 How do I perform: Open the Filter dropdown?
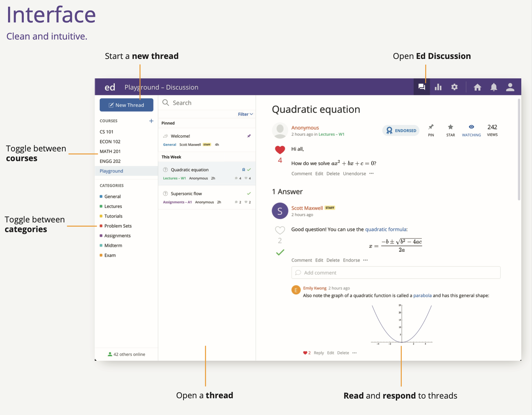(245, 114)
